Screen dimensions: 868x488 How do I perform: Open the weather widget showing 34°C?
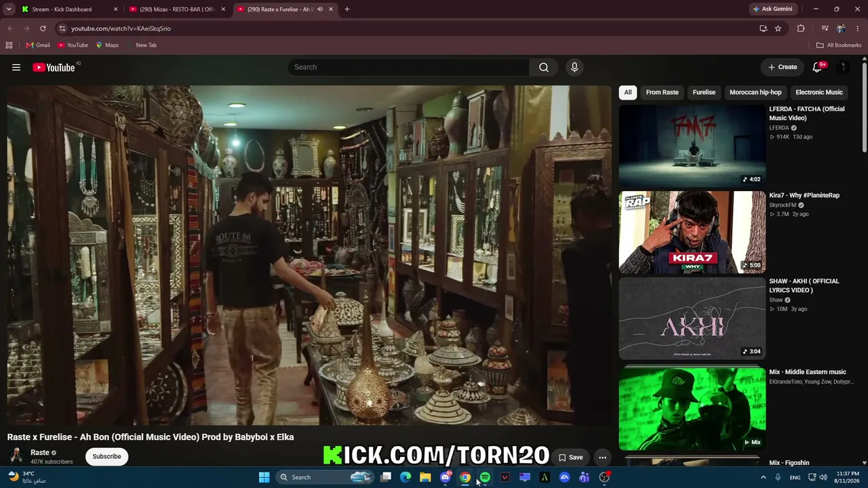(x=27, y=477)
